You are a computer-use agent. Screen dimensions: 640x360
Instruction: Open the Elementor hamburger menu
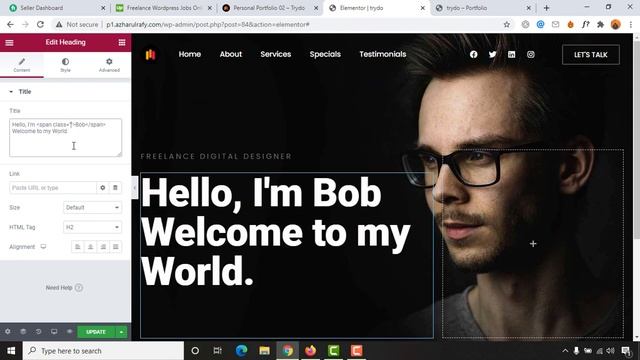(9, 42)
